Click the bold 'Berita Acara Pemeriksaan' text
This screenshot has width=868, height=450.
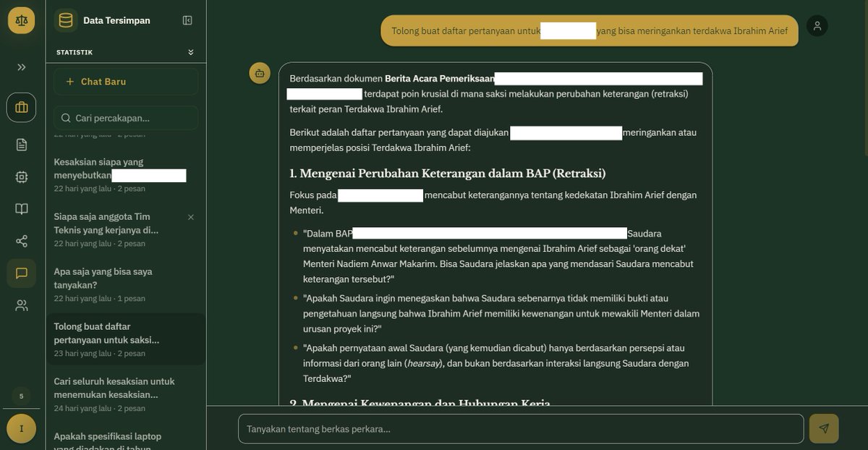point(440,78)
